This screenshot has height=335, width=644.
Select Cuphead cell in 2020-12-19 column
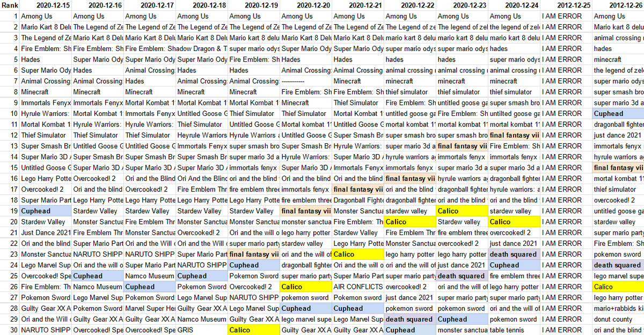(254, 265)
